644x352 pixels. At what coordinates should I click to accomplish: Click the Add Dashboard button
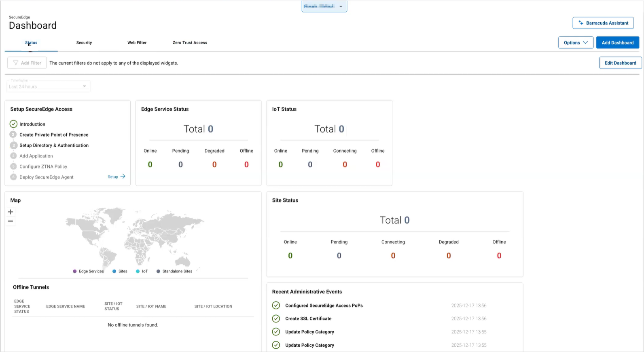point(617,43)
